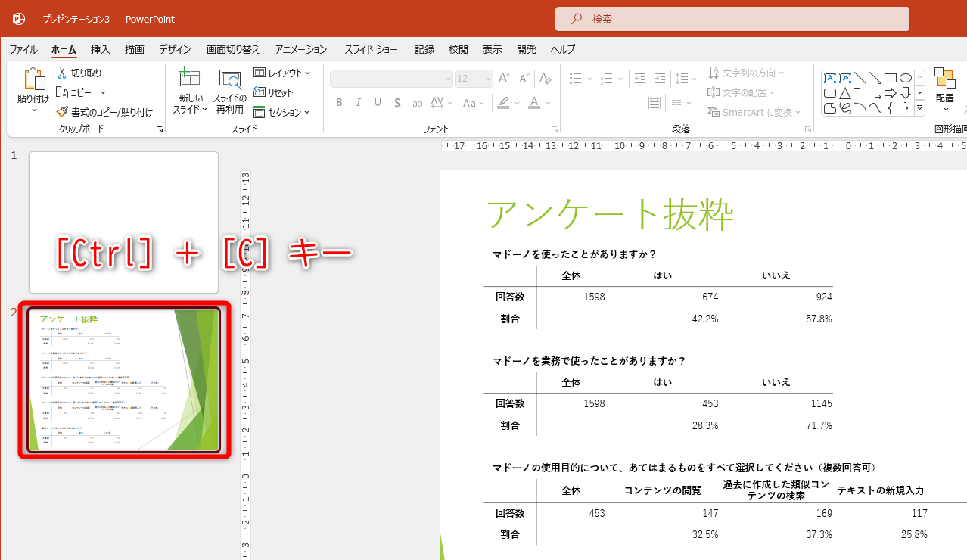Image resolution: width=967 pixels, height=560 pixels.
Task: Insert a horizontal text box
Action: (x=830, y=77)
